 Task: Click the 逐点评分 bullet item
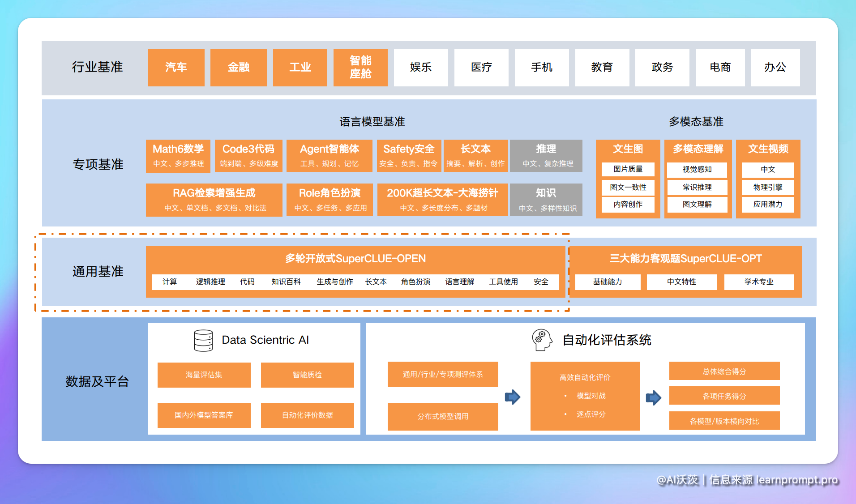click(x=591, y=414)
